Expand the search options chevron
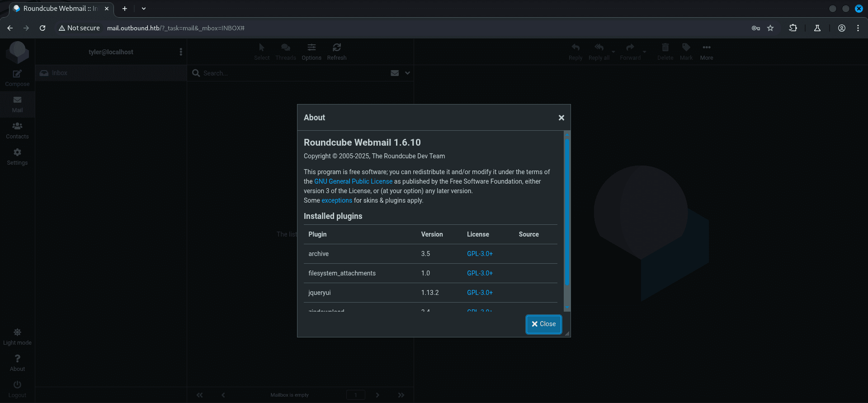Viewport: 868px width, 403px height. coord(407,73)
